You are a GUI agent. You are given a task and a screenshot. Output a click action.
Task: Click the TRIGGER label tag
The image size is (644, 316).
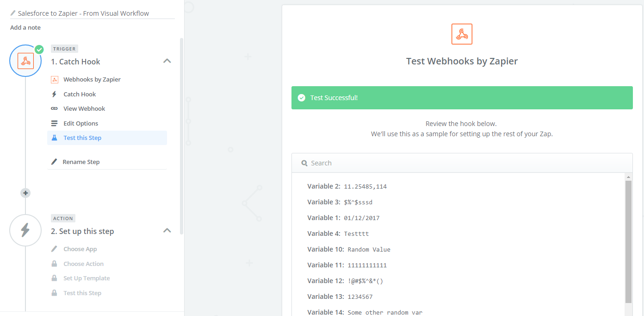pos(64,49)
